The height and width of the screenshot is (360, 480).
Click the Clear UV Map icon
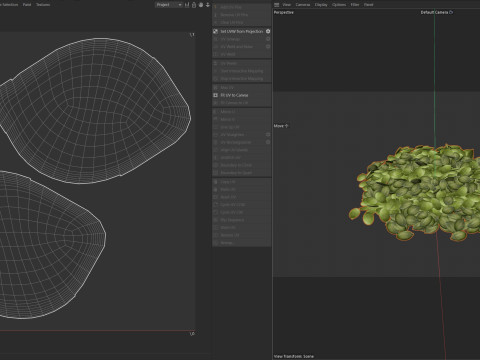(215, 22)
